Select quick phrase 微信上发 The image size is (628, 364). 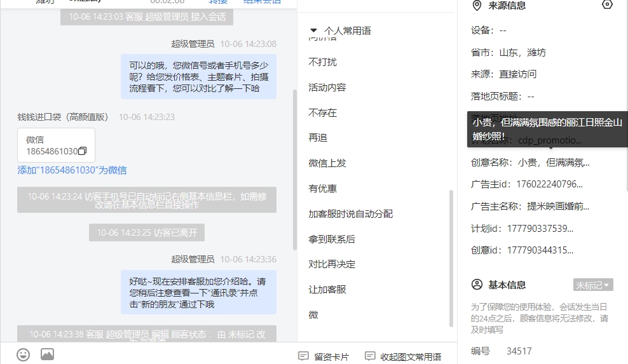pyautogui.click(x=327, y=163)
